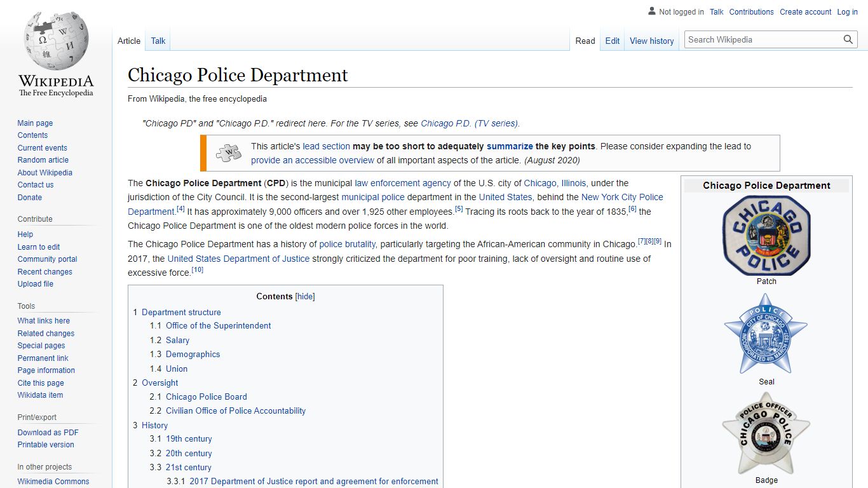Viewport: 868px width, 488px height.
Task: Open the Edit tab
Action: pyautogui.click(x=613, y=41)
